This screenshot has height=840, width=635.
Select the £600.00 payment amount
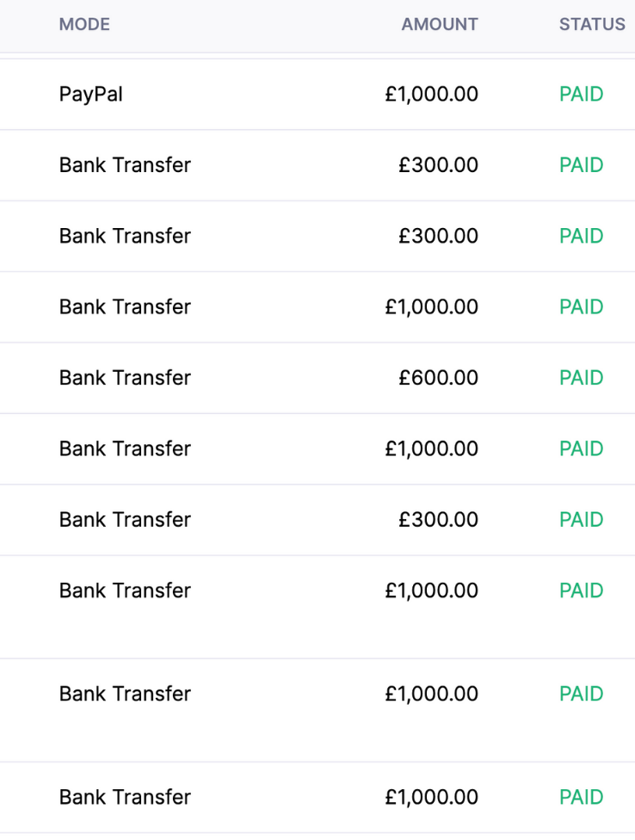pos(438,378)
